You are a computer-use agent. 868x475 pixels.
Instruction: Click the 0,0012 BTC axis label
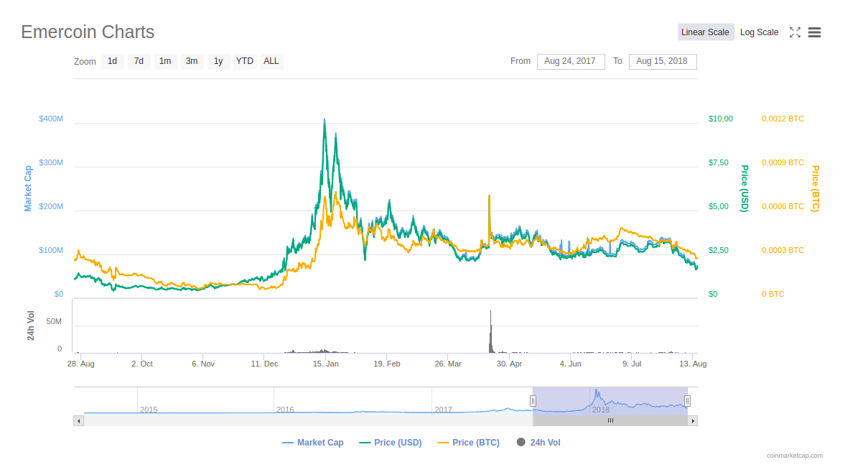783,119
